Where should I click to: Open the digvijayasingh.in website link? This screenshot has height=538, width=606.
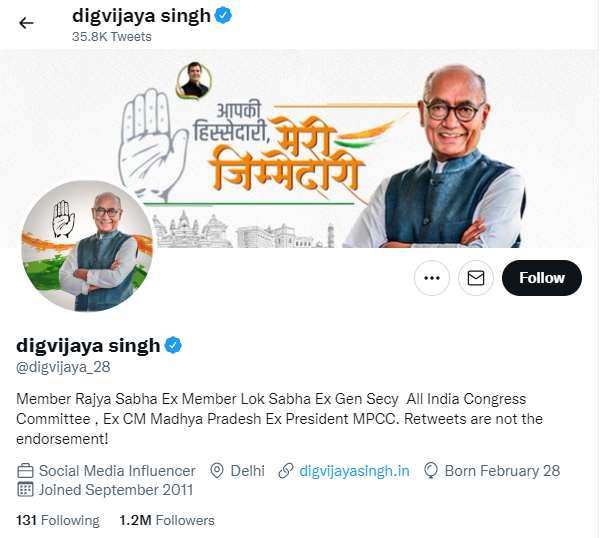tap(354, 471)
